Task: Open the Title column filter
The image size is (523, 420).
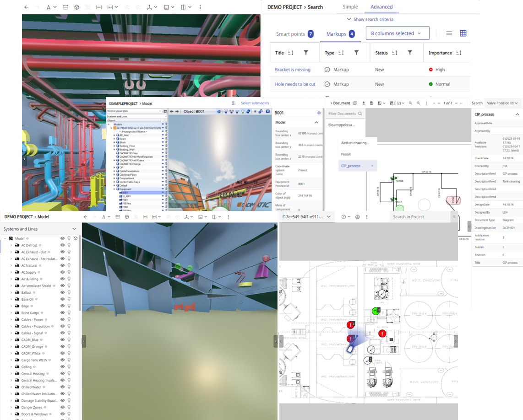Action: click(x=306, y=53)
